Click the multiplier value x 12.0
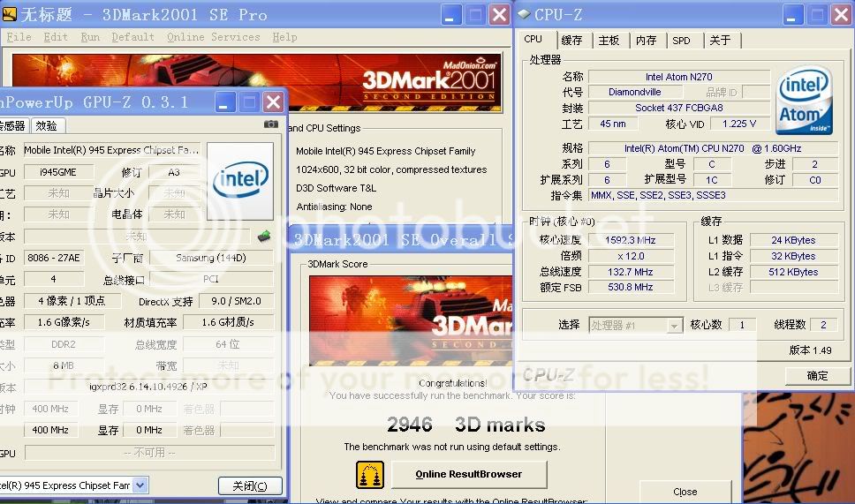The width and height of the screenshot is (855, 504). pos(631,256)
